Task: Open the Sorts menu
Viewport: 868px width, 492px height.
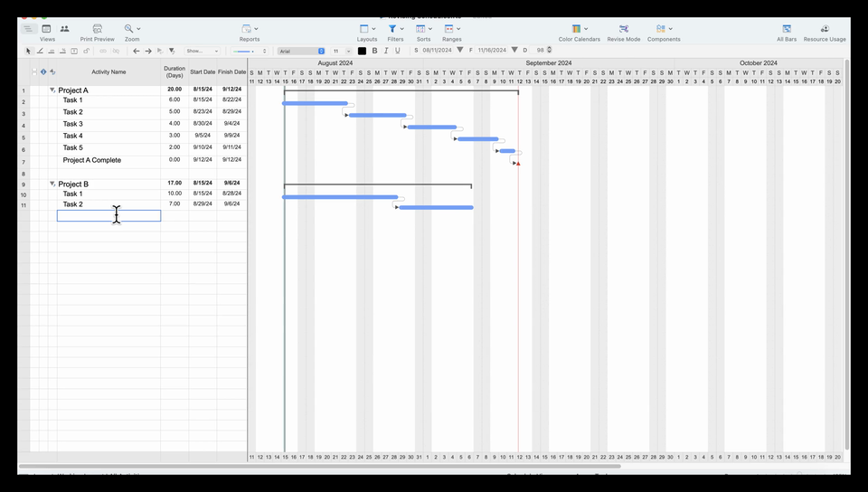Action: coord(423,33)
